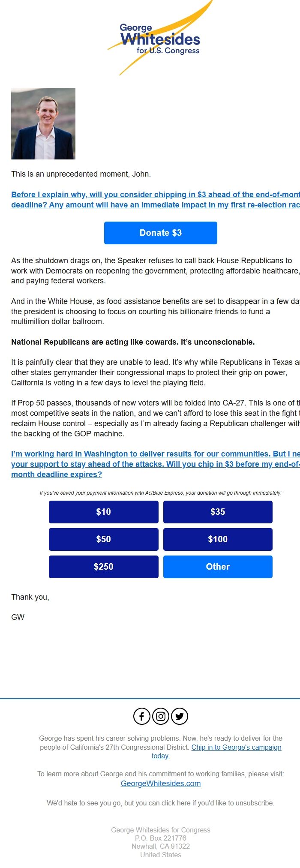The image size is (300, 868).
Task: Select the $250 donation amount
Action: pos(104,567)
